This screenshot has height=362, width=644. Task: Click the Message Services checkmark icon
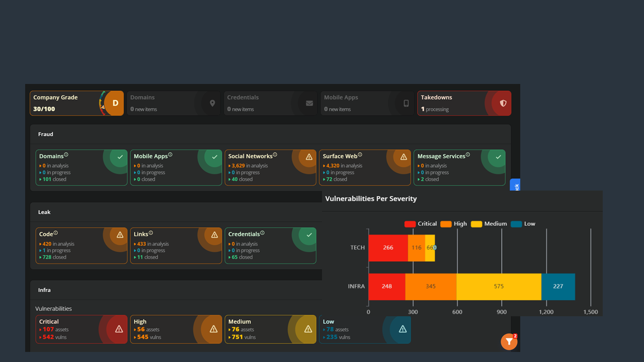click(x=498, y=157)
